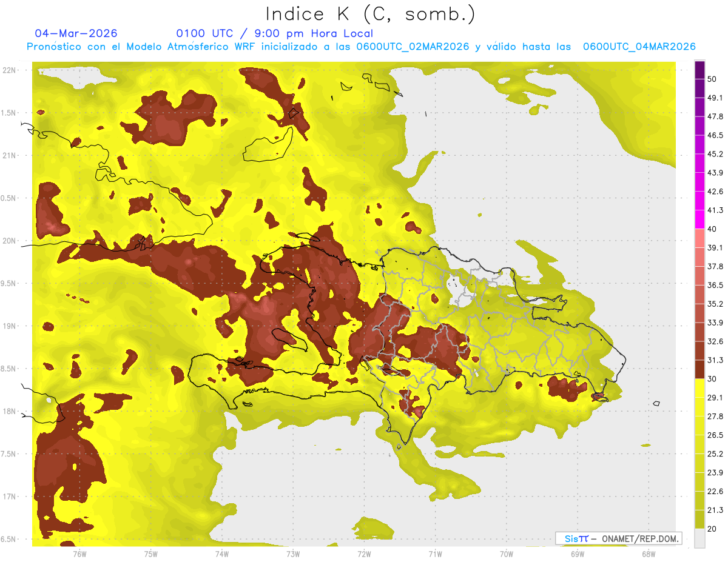Screen dimensions: 728x562
Task: Click the colorbar value '43.9'
Action: tap(715, 173)
